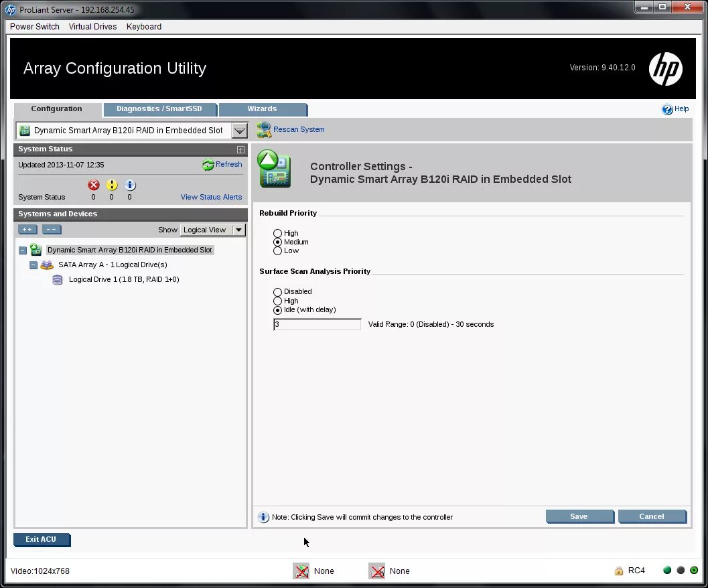Switch to the Wizards tab
708x588 pixels.
(x=263, y=109)
